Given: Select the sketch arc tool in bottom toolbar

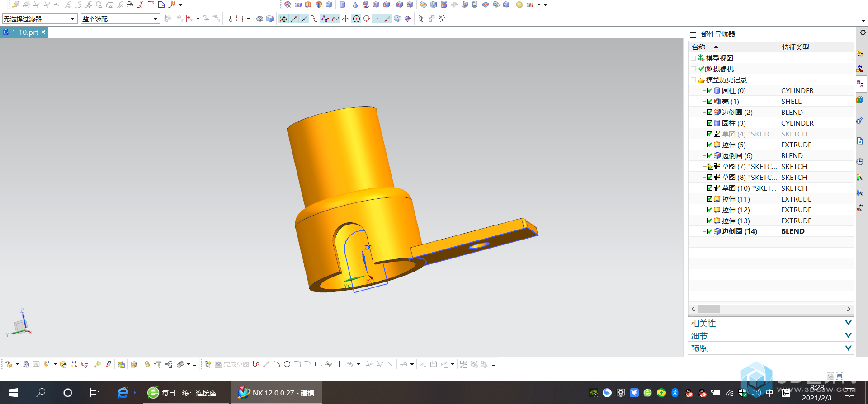Looking at the screenshot, I should (x=276, y=364).
